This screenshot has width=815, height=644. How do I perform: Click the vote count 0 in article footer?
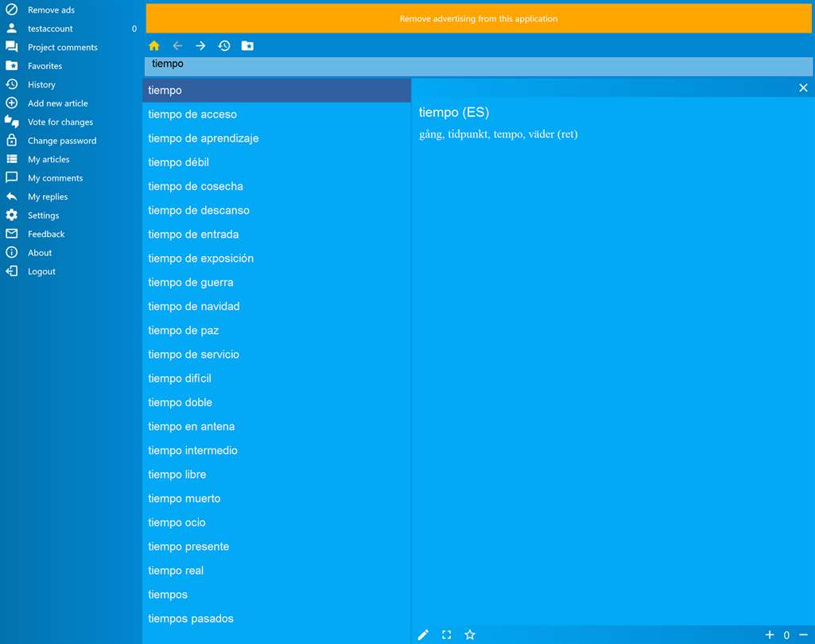[786, 635]
